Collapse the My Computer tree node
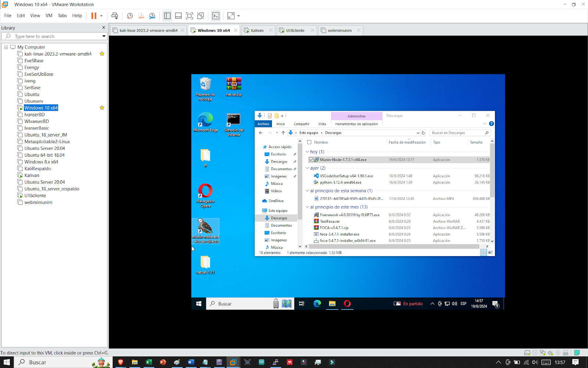 6,47
